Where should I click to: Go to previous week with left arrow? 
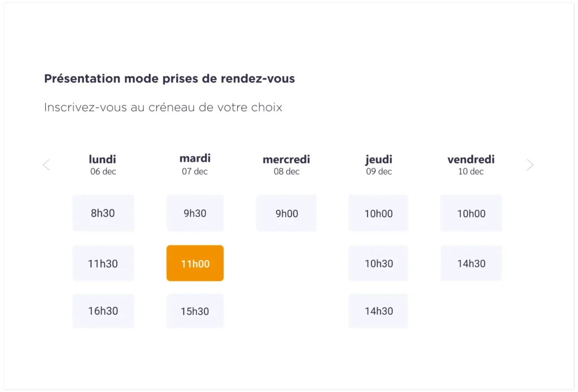[46, 165]
